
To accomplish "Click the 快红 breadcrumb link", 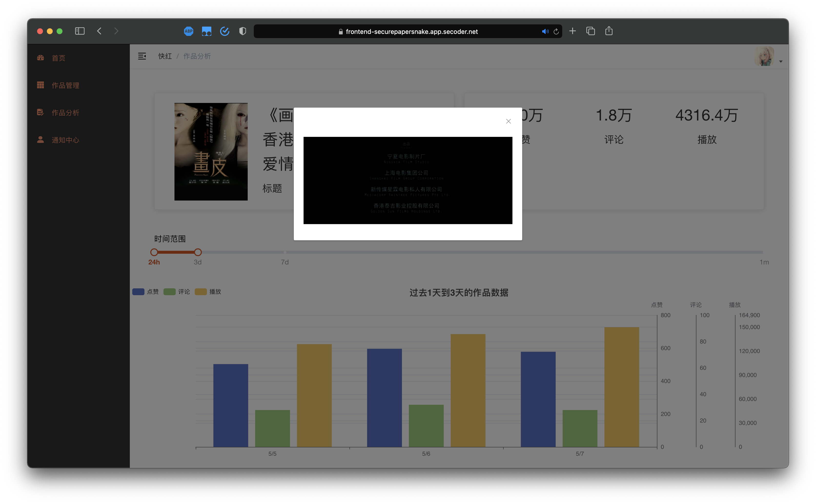I will [x=165, y=56].
